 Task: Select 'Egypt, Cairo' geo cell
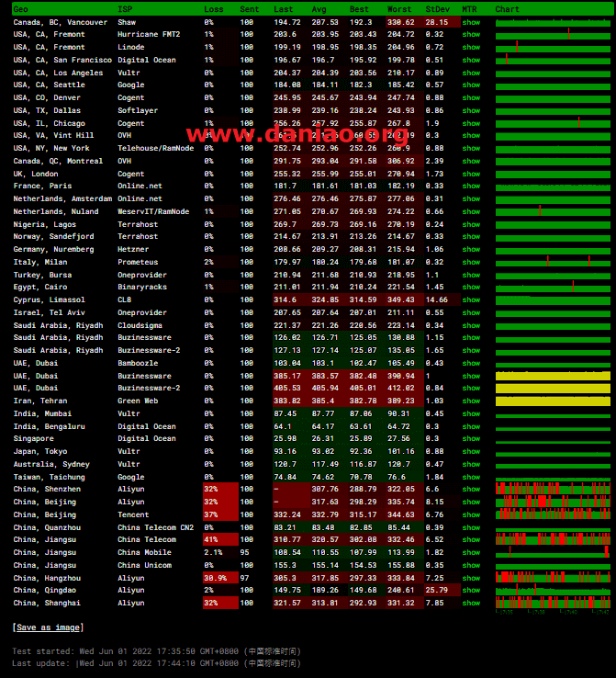click(40, 288)
